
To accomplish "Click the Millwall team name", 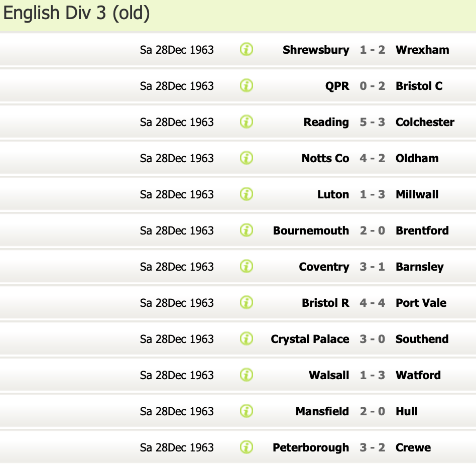I will click(x=417, y=194).
